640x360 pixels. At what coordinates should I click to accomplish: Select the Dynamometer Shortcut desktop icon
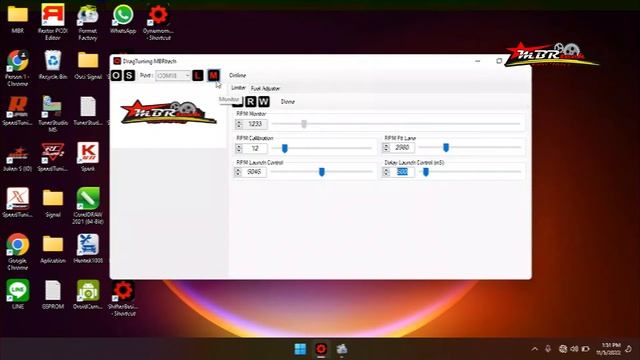158,22
